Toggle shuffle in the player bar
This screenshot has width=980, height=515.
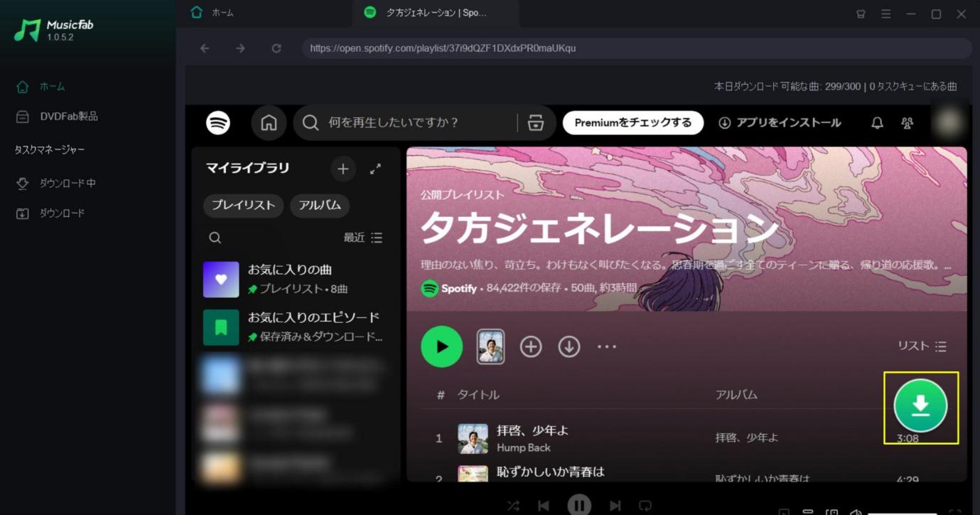pos(513,506)
